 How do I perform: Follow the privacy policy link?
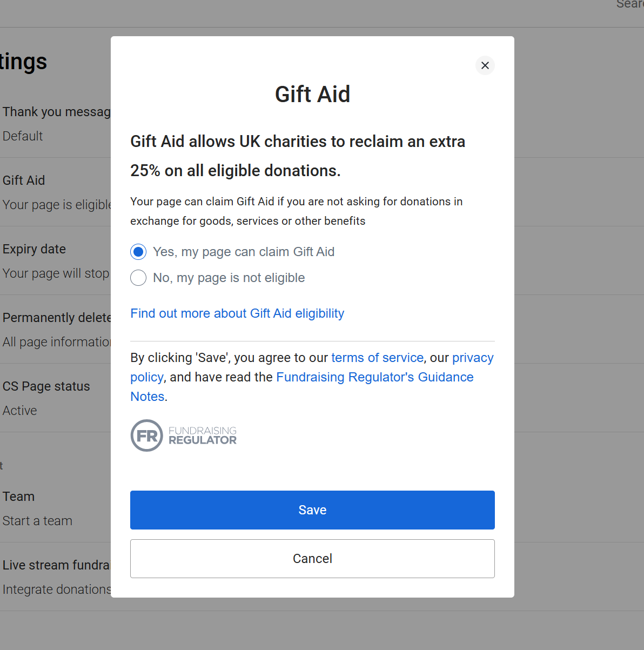tap(473, 358)
